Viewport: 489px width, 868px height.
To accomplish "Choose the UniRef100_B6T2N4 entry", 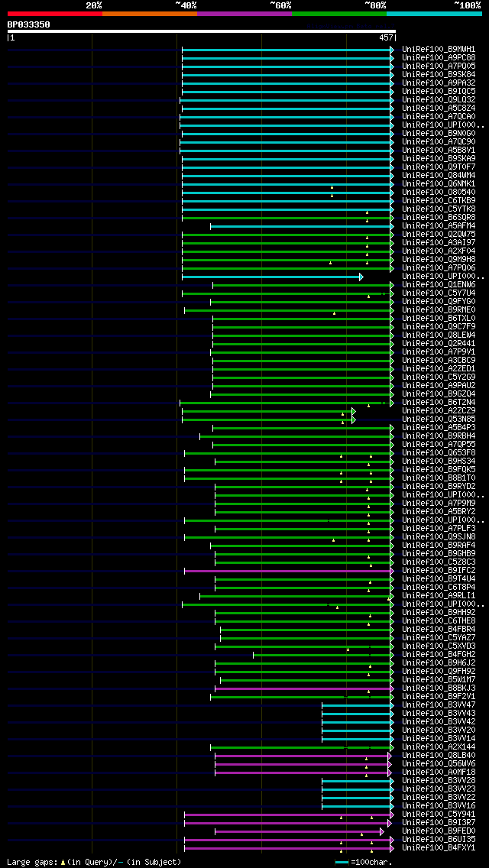I will pos(439,403).
